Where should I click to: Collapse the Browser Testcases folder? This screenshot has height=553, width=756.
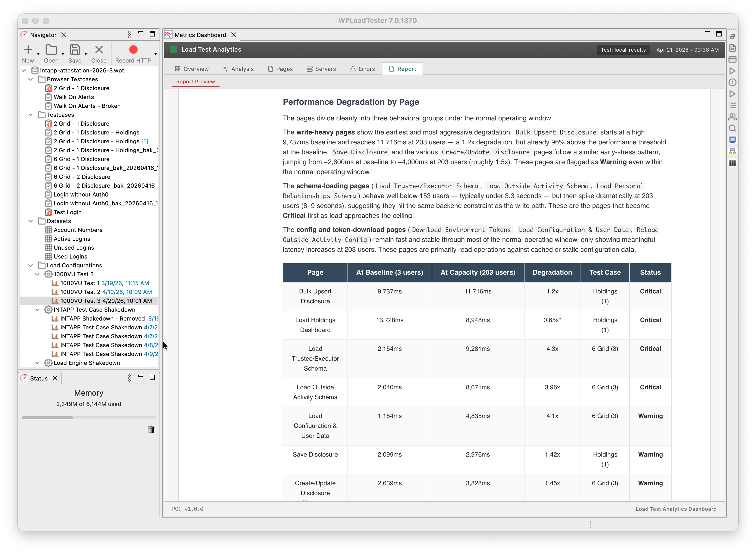click(x=31, y=79)
